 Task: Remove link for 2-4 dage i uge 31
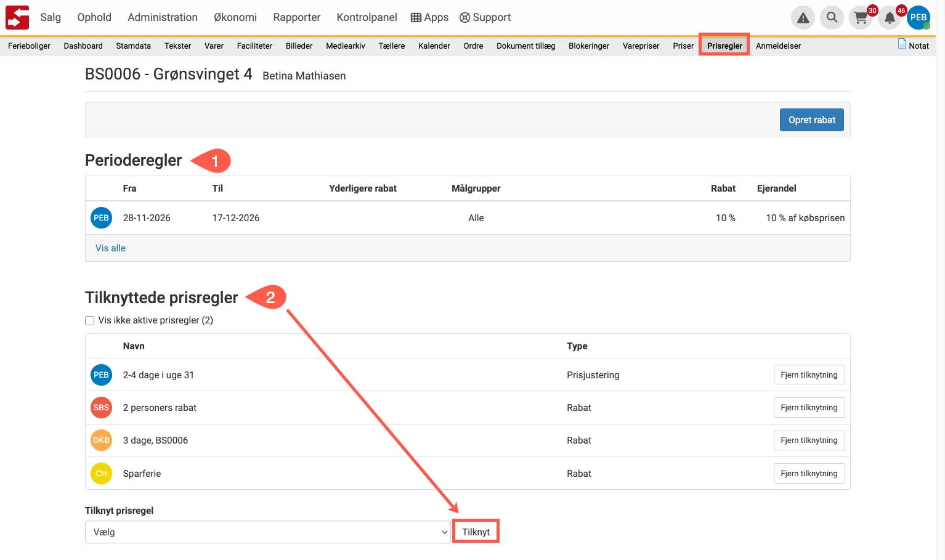point(809,375)
